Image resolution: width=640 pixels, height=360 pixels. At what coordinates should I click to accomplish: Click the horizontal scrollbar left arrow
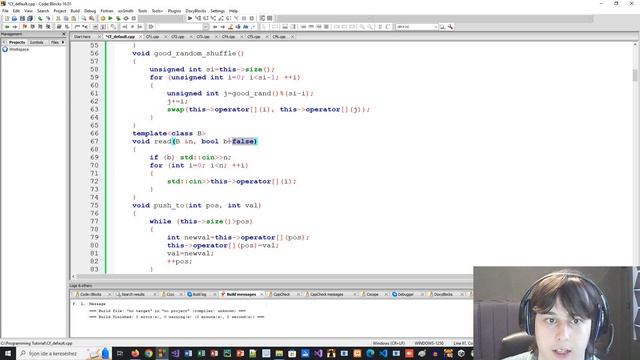click(73, 276)
